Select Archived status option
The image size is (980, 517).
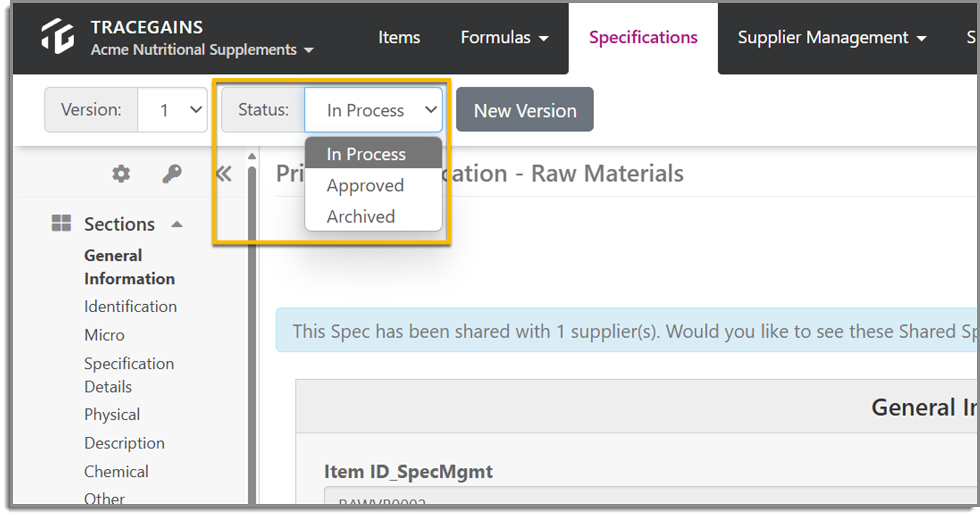(373, 216)
